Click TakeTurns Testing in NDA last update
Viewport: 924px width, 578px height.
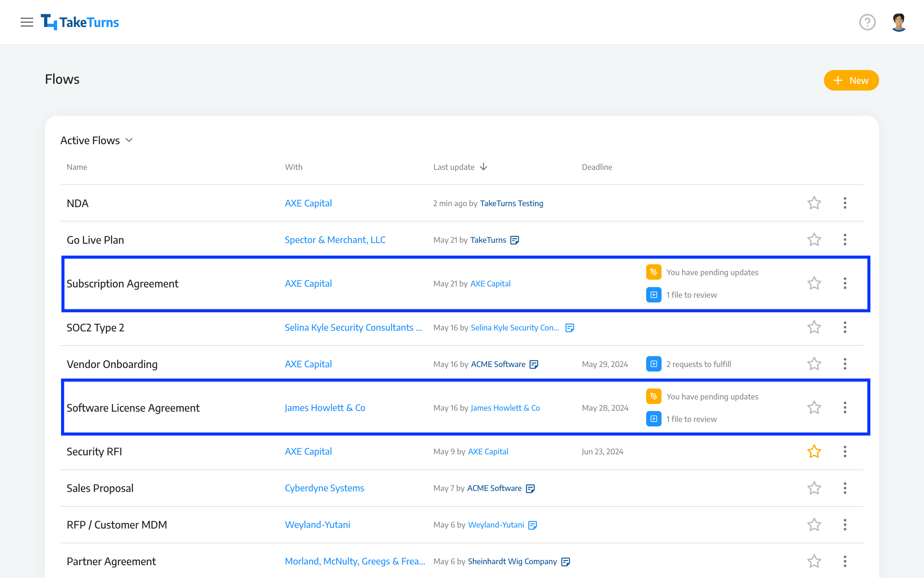[x=511, y=203]
